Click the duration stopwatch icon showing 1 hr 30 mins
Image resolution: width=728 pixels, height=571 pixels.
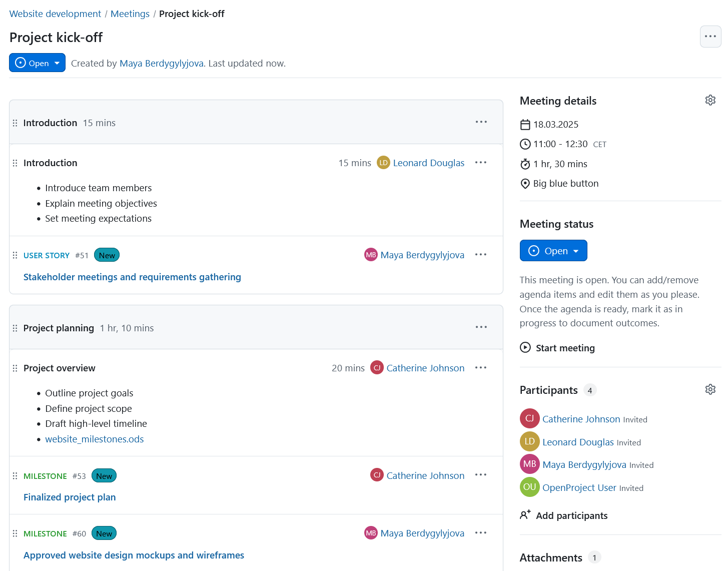pyautogui.click(x=525, y=164)
